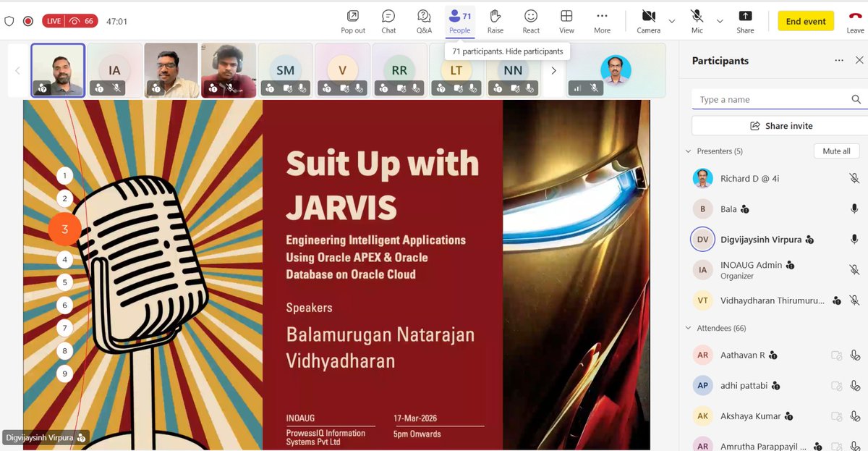This screenshot has width=868, height=451.
Task: Select Akshaya Kumar attendee name
Action: click(751, 416)
